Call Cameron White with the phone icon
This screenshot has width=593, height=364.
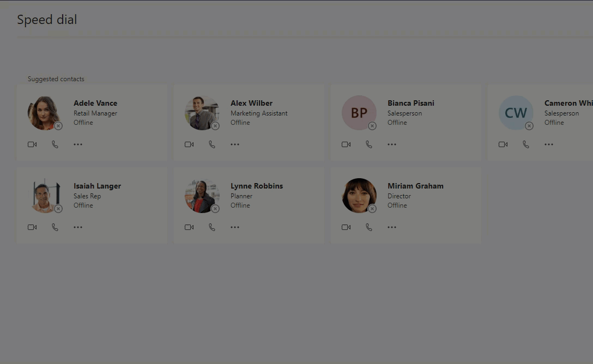point(525,144)
